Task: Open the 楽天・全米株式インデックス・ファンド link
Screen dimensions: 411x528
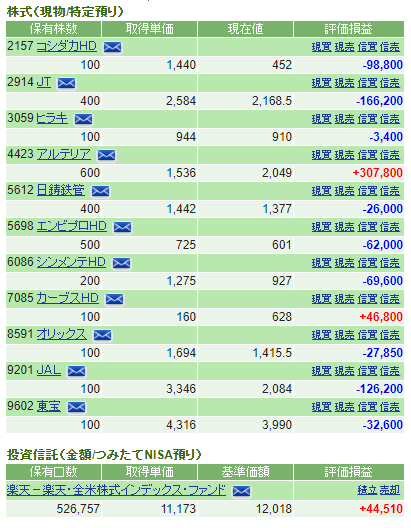Action: click(x=116, y=490)
